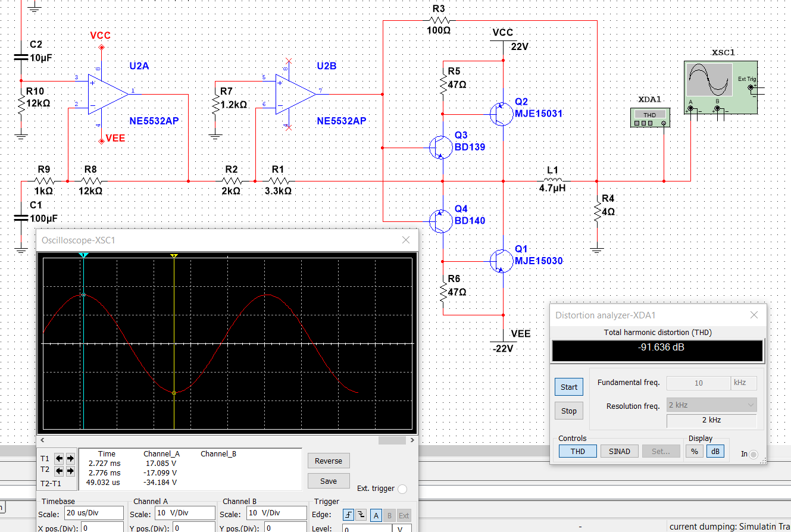Image resolution: width=791 pixels, height=532 pixels.
Task: Select resistor R5 47Ω symbol
Action: [443, 85]
